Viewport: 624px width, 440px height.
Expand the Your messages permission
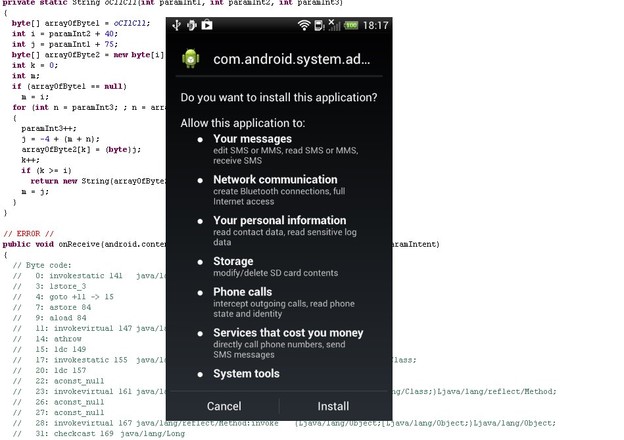[x=252, y=139]
